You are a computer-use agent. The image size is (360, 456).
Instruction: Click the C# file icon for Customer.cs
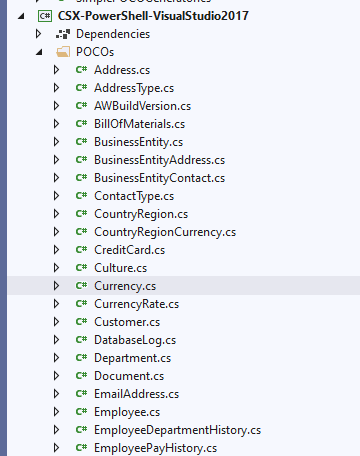(x=81, y=322)
